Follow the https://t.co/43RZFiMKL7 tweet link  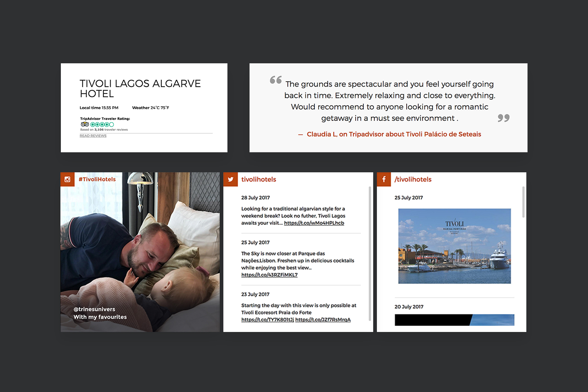(269, 275)
